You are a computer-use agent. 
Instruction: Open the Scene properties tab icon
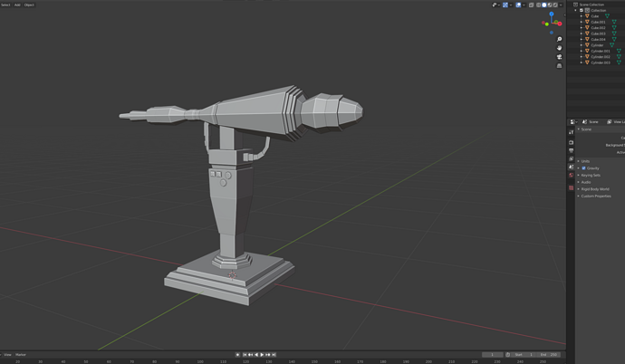tap(572, 167)
